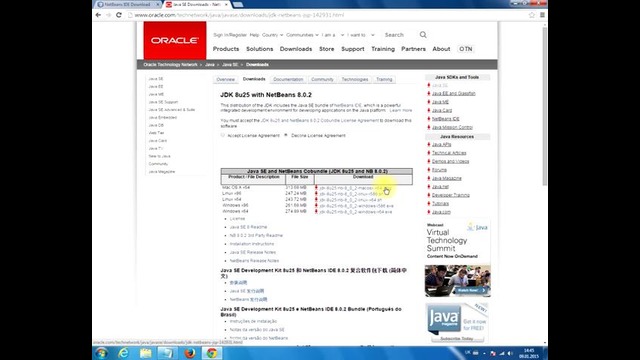Open the Training main nav item
Image resolution: width=640 pixels, height=360 pixels.
[x=383, y=49]
